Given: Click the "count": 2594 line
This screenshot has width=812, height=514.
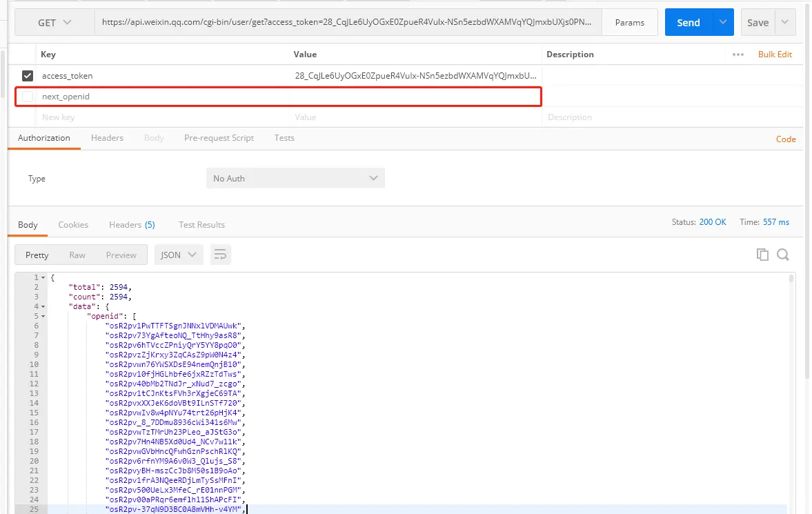Looking at the screenshot, I should (x=100, y=297).
